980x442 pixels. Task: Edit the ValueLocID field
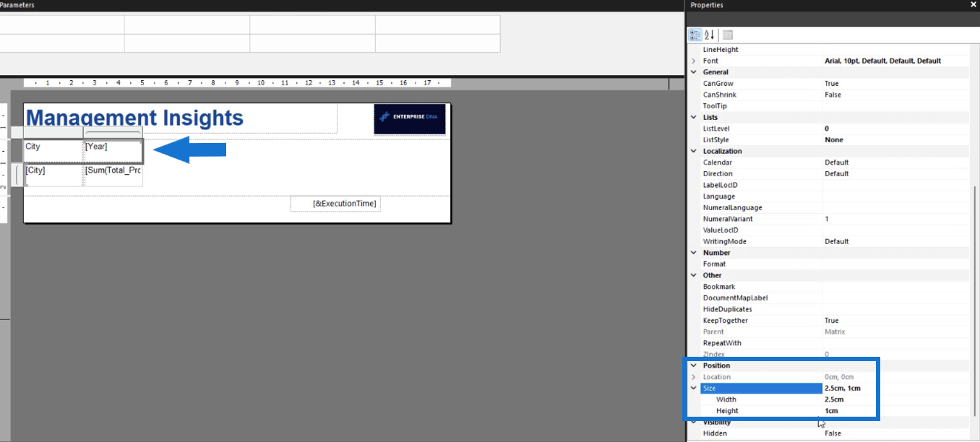896,230
